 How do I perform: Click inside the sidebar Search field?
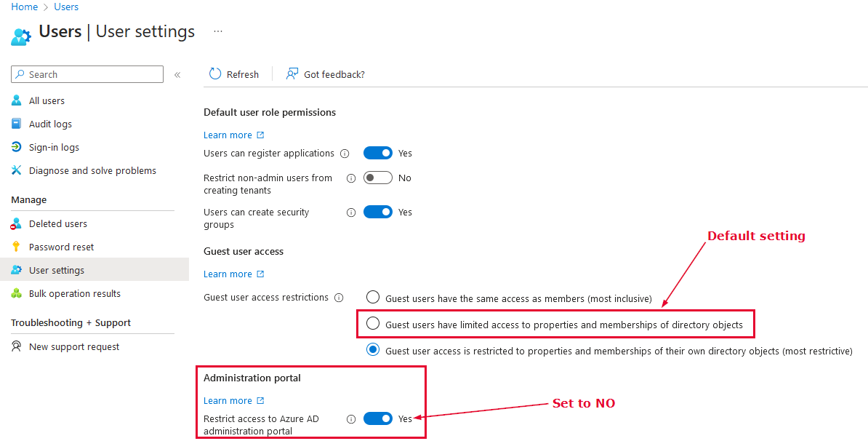[87, 74]
